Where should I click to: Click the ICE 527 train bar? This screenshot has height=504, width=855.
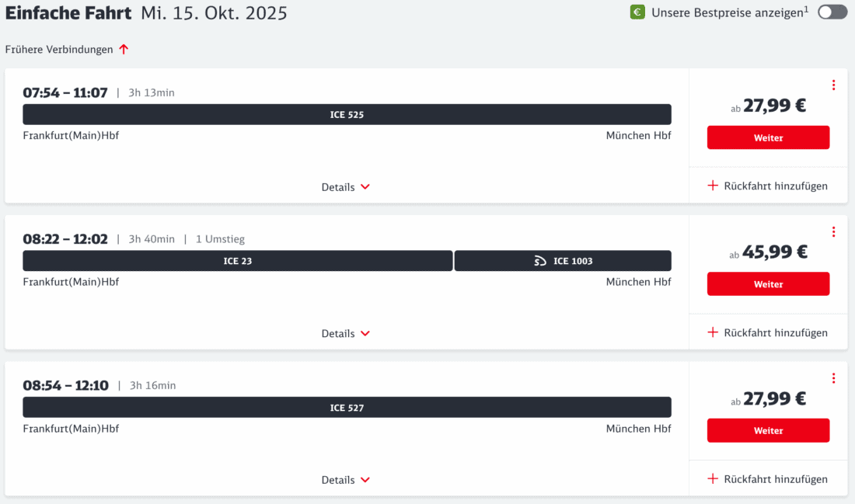pyautogui.click(x=347, y=408)
